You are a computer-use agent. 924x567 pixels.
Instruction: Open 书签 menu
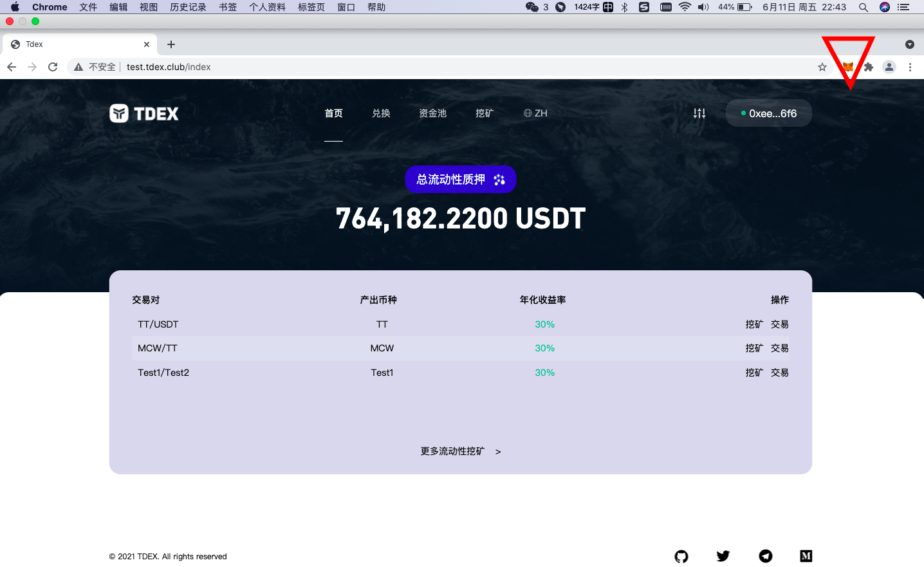pyautogui.click(x=228, y=7)
